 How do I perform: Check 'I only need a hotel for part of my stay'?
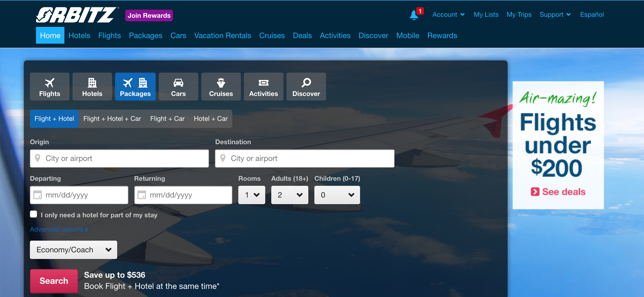(33, 214)
